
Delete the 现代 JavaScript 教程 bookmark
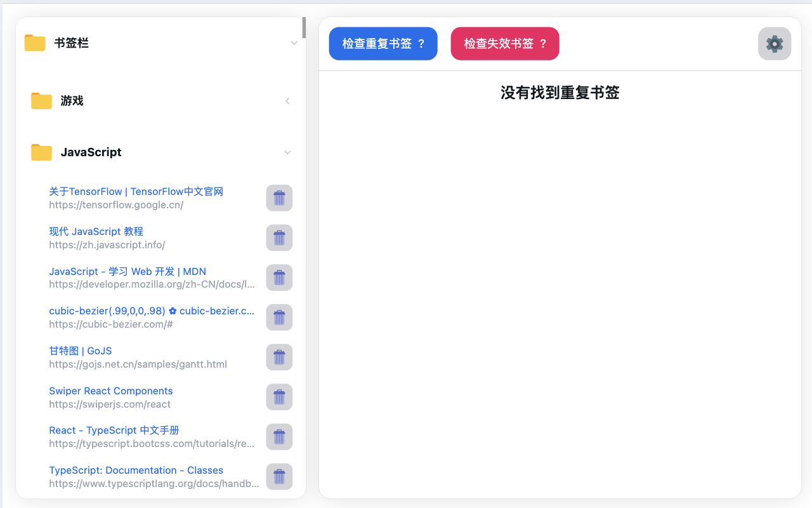279,237
